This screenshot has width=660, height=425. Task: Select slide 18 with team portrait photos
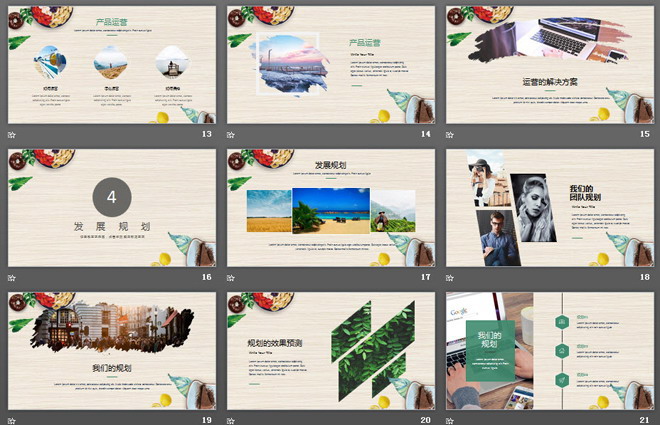pyautogui.click(x=549, y=208)
